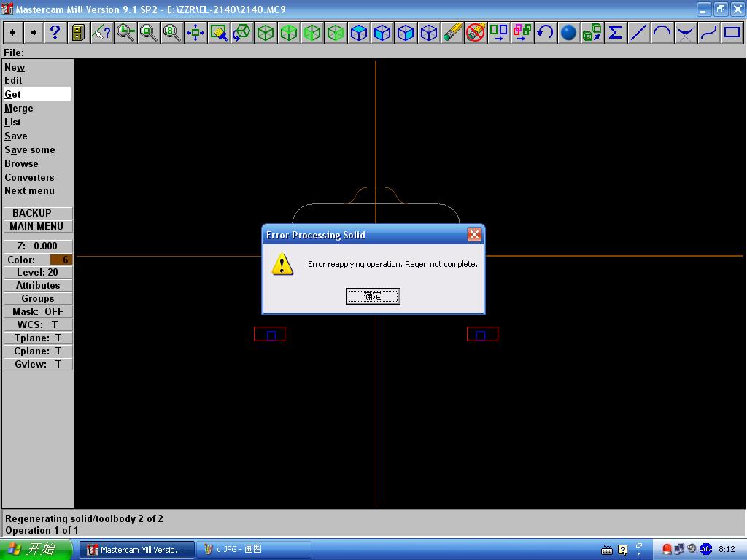The width and height of the screenshot is (747, 560).
Task: Toggle shading with the blue sphere icon
Action: coord(569,33)
